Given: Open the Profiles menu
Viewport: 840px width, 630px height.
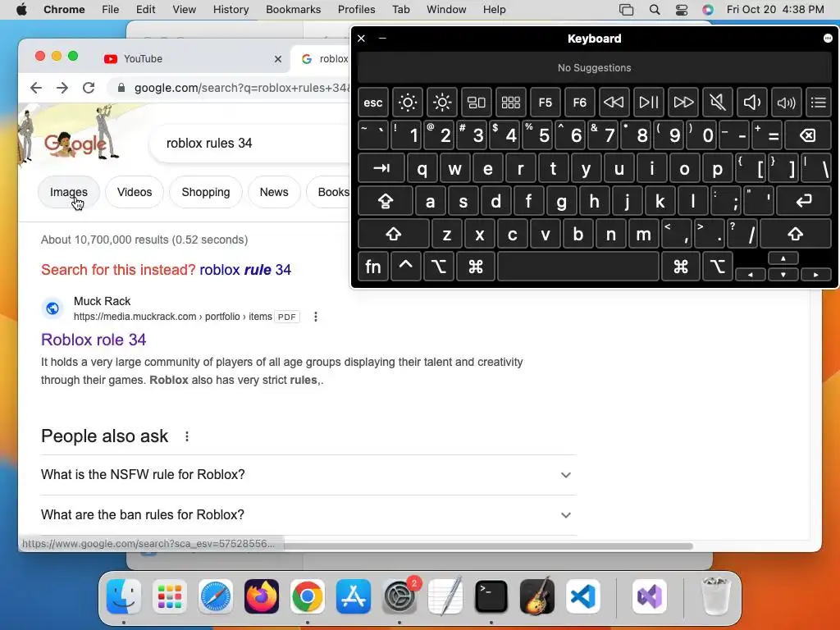Looking at the screenshot, I should (x=356, y=10).
